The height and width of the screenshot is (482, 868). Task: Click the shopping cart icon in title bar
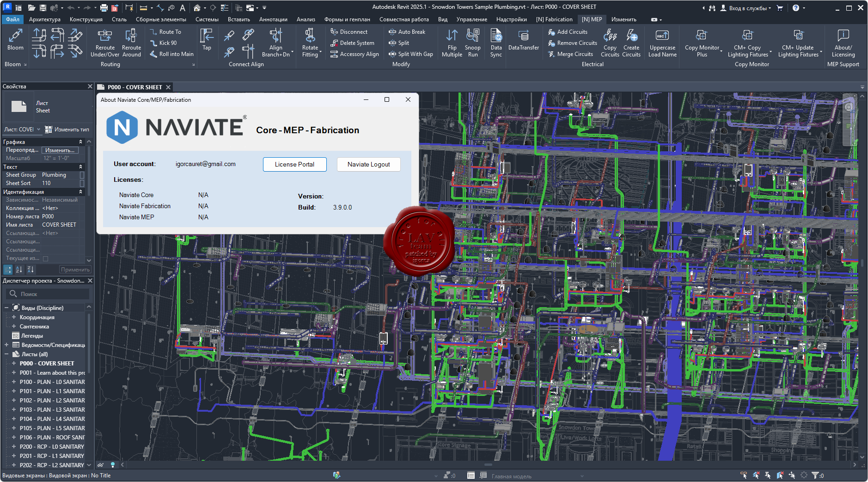780,8
